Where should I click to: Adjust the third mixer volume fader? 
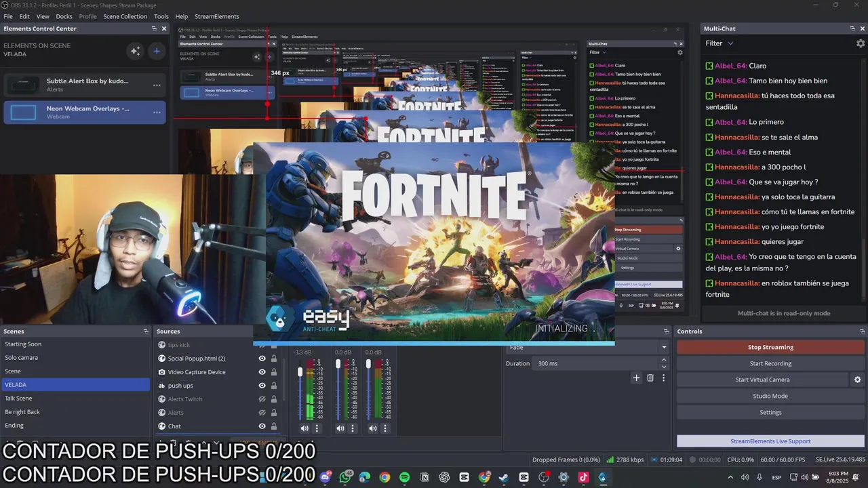[x=368, y=365]
